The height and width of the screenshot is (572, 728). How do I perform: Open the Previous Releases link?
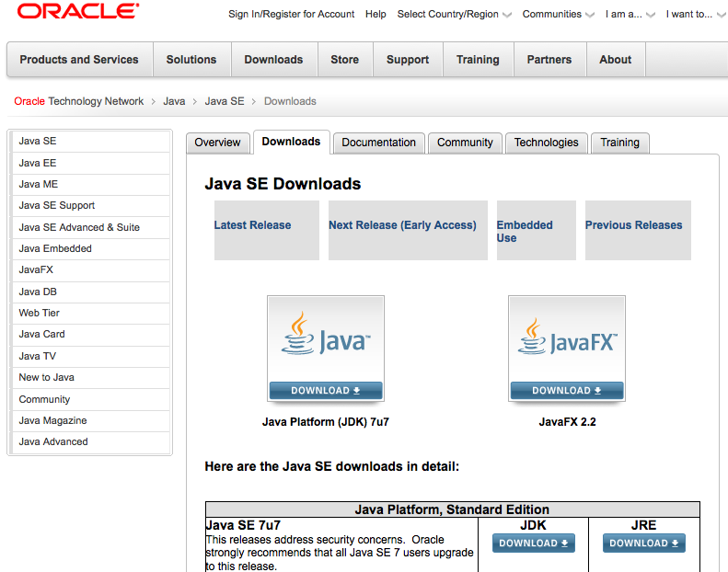click(x=634, y=225)
